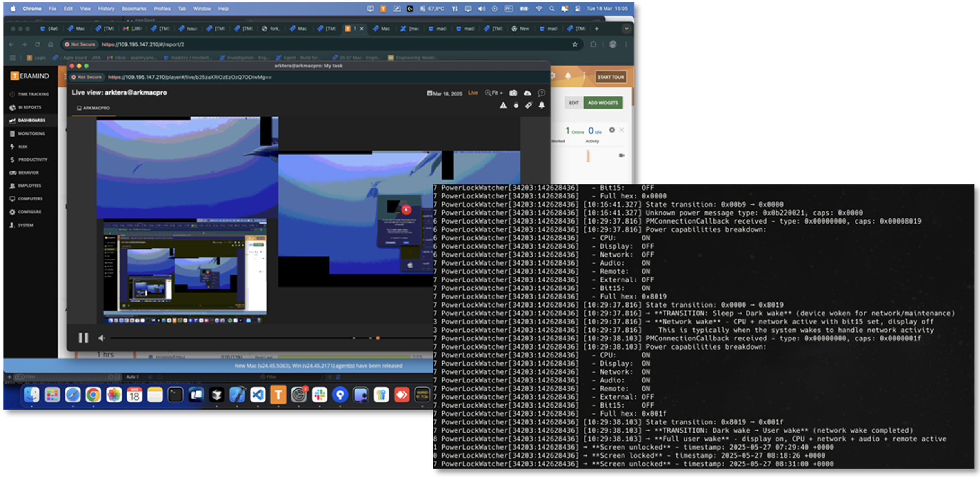Mute the live view audio
Screen dimensions: 980x477
(102, 338)
